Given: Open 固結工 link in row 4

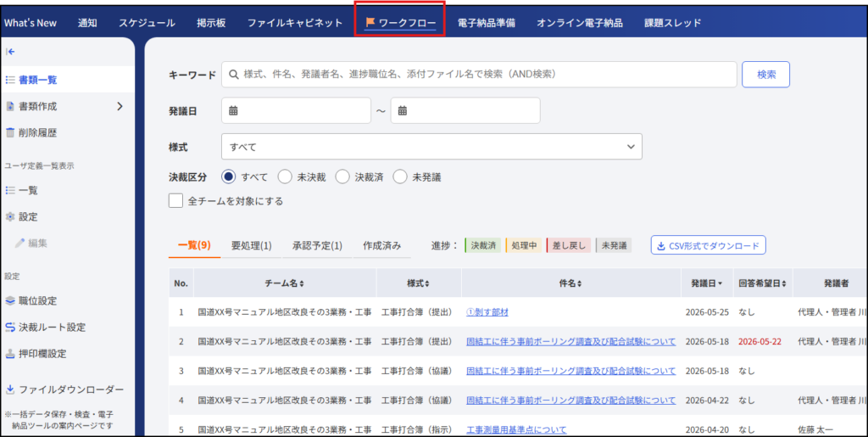Looking at the screenshot, I should pyautogui.click(x=570, y=400).
